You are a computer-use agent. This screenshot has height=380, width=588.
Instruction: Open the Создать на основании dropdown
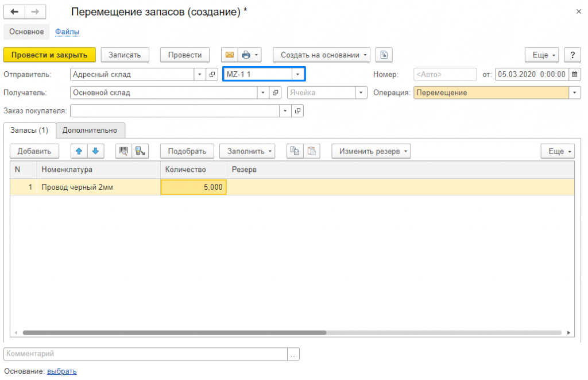point(322,55)
